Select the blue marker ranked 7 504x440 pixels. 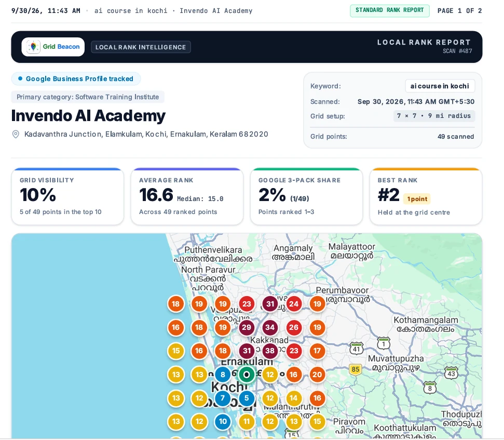[x=223, y=398]
